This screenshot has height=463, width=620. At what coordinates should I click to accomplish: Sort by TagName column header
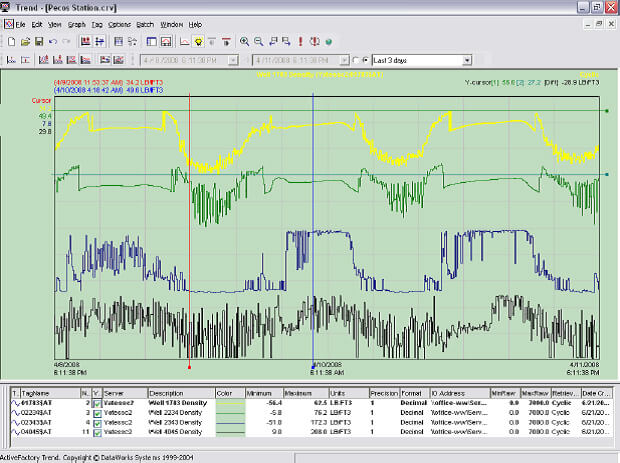click(50, 393)
